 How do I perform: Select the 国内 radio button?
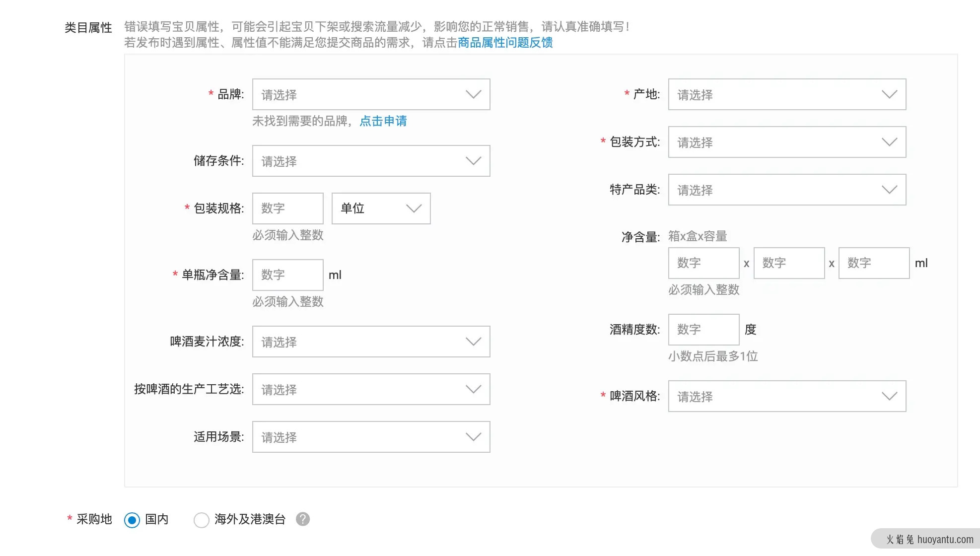(x=132, y=520)
